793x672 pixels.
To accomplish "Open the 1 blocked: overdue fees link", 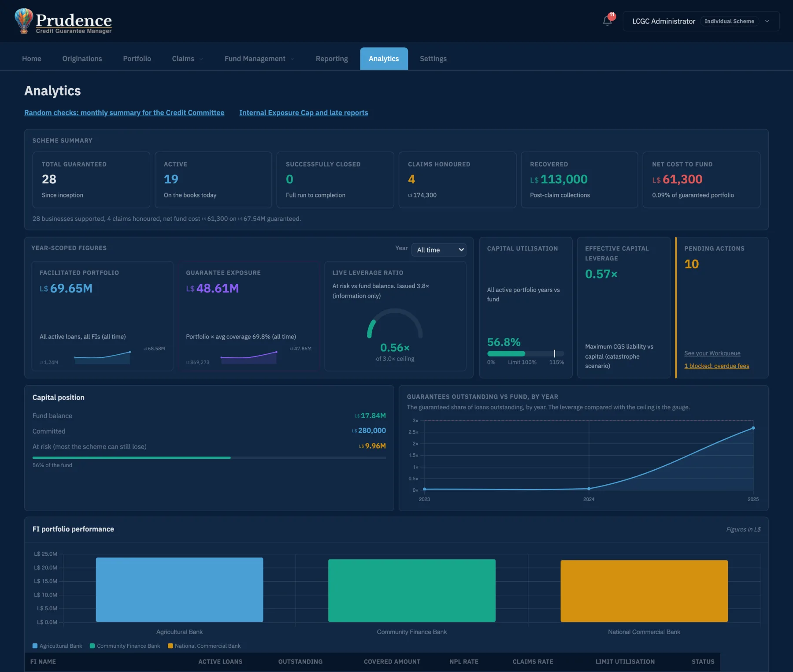I will click(716, 366).
